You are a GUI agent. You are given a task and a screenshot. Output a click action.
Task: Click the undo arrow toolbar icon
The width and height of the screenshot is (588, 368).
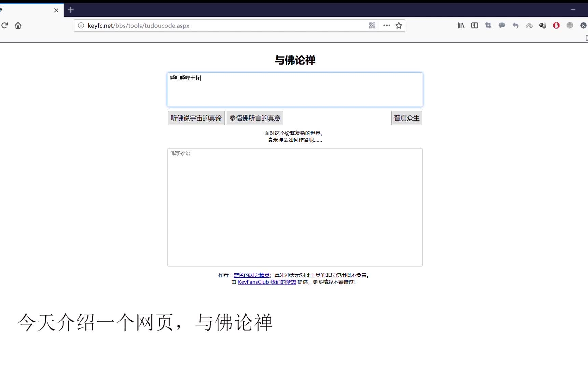point(516,26)
